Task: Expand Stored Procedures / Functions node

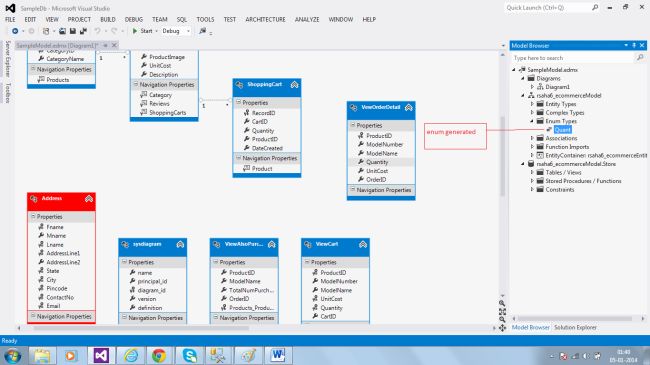Action: point(532,181)
